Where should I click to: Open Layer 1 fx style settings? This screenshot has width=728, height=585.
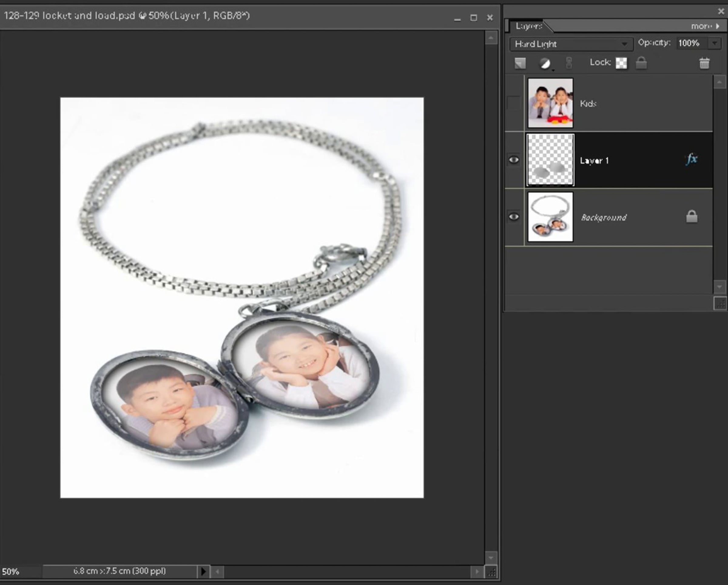tap(692, 159)
